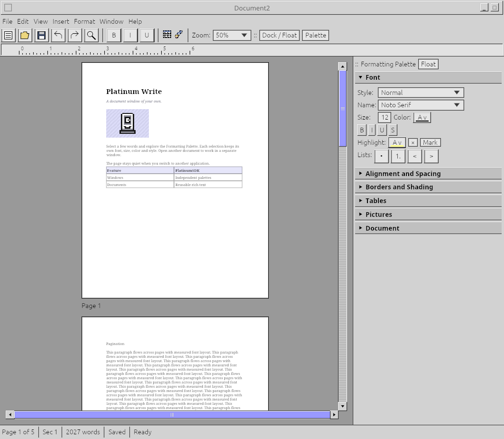Screen dimensions: 504x439
Task: Click the Dock / Float button
Action: click(279, 36)
